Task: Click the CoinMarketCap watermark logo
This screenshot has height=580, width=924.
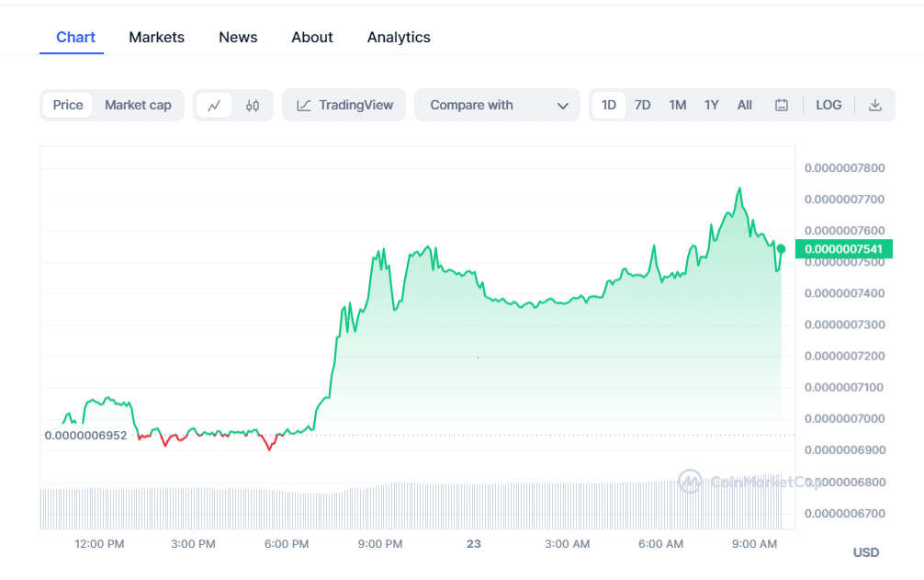Action: (690, 481)
